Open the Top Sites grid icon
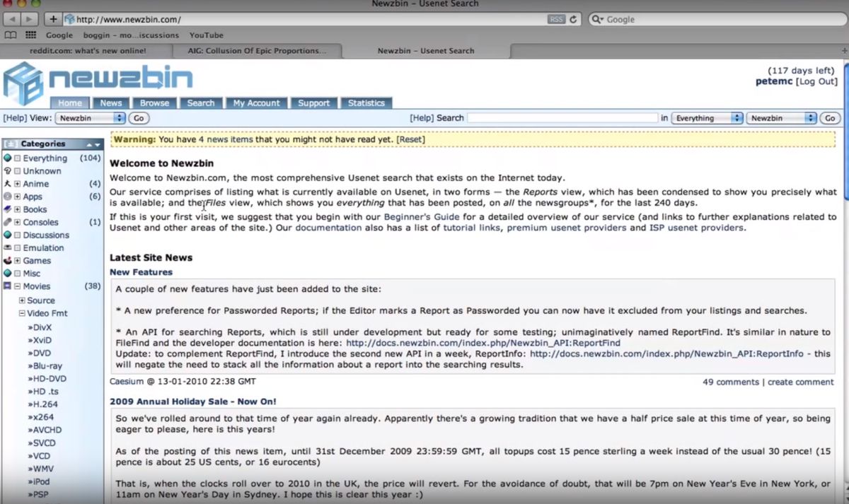Screen dimensions: 849x504 tap(30, 35)
